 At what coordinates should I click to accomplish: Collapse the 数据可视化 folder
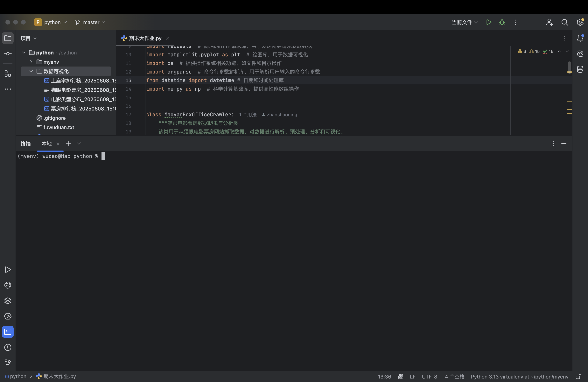(x=31, y=71)
